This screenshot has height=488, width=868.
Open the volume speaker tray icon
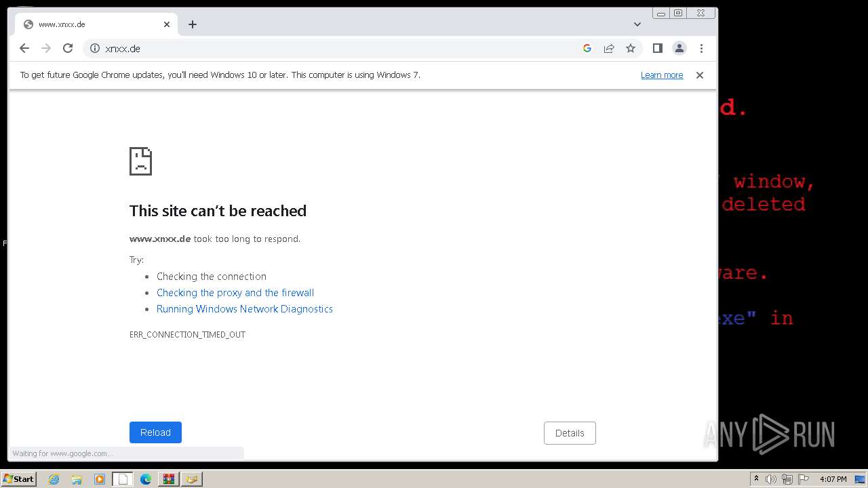771,479
